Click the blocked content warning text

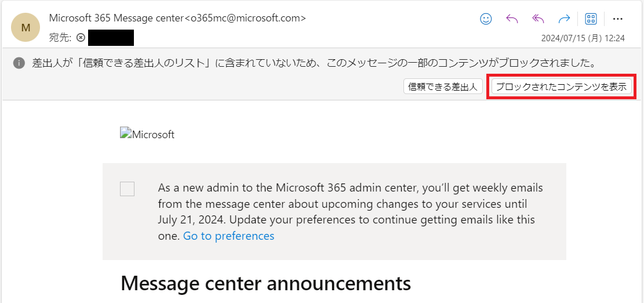pos(314,63)
